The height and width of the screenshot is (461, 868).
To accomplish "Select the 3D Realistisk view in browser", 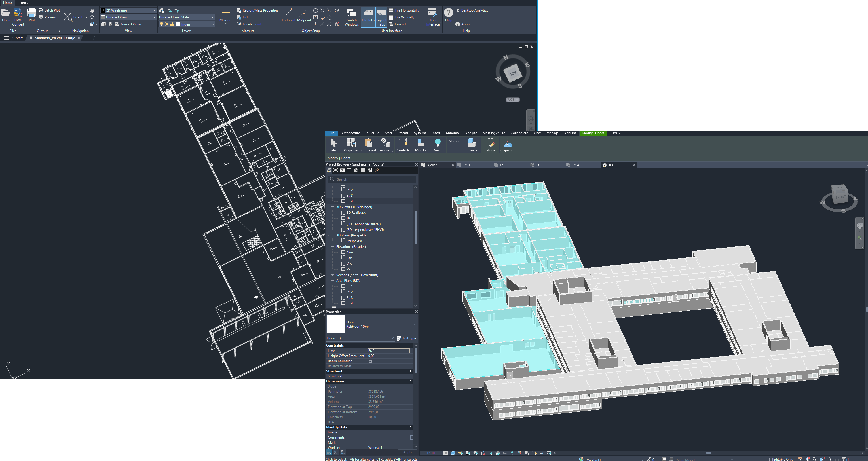I will (x=356, y=213).
